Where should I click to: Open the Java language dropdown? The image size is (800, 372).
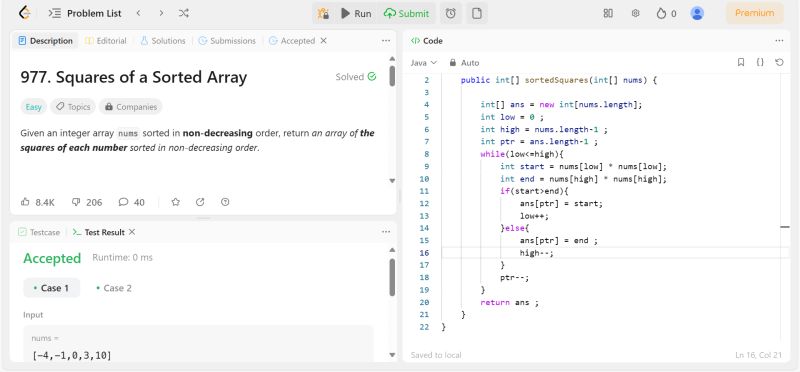[x=424, y=63]
